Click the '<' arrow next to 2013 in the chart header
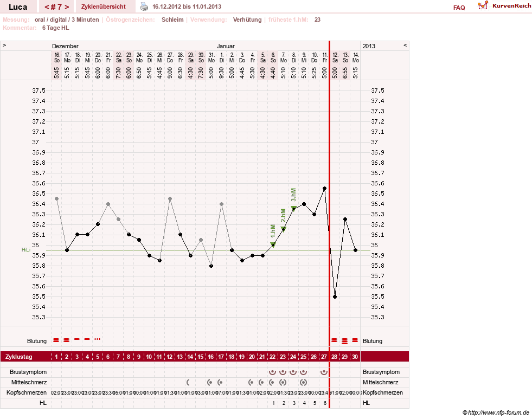 pos(405,45)
